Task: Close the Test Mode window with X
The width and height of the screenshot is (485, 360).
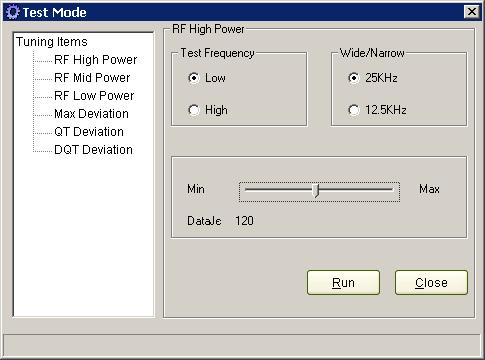Action: (472, 12)
